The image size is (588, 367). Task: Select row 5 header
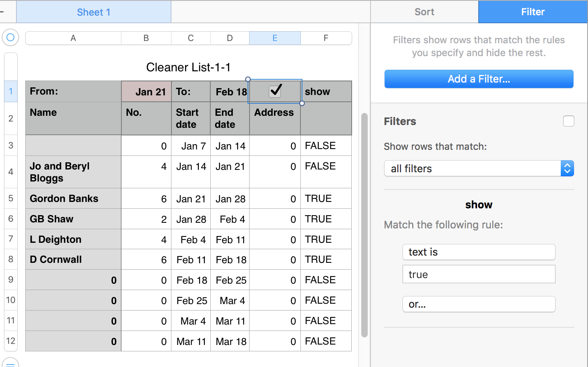(x=11, y=198)
